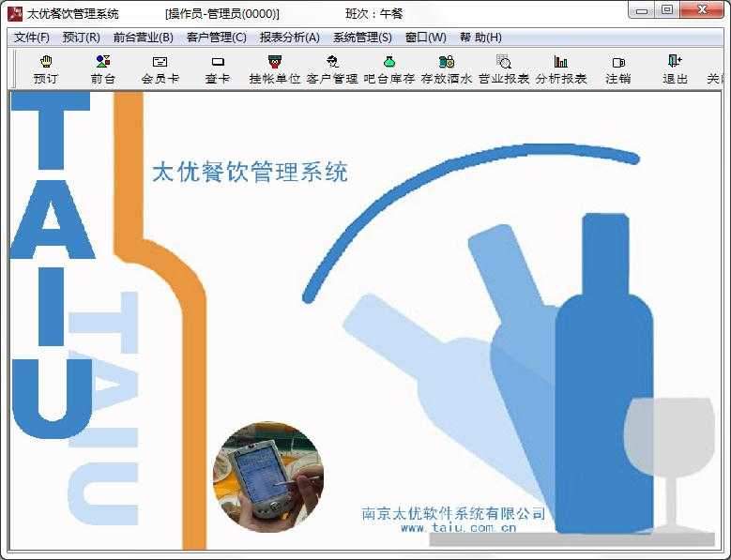This screenshot has height=560, width=731.
Task: Click the 分析报表 analysis report icon
Action: [561, 69]
